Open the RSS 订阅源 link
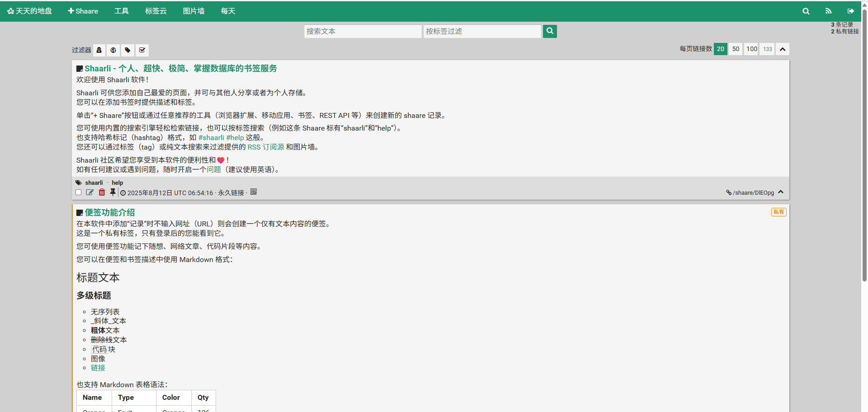Image resolution: width=868 pixels, height=412 pixels. coord(266,147)
